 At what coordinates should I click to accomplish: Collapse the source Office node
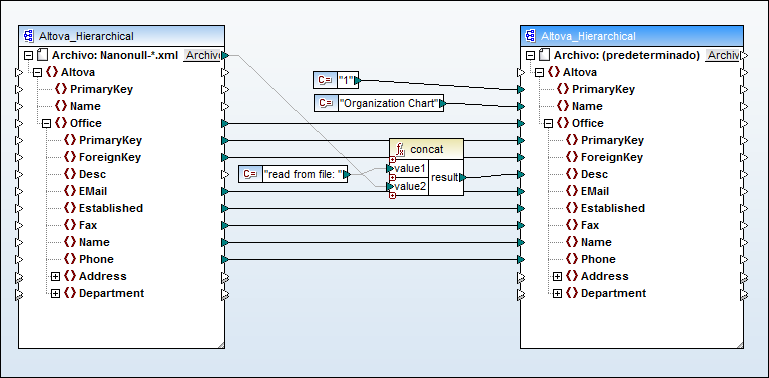tap(47, 124)
